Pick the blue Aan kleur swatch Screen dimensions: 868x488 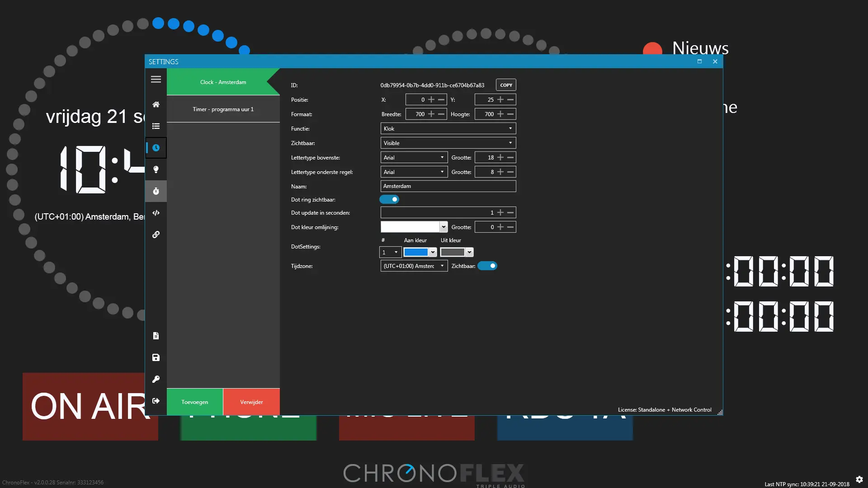point(416,252)
